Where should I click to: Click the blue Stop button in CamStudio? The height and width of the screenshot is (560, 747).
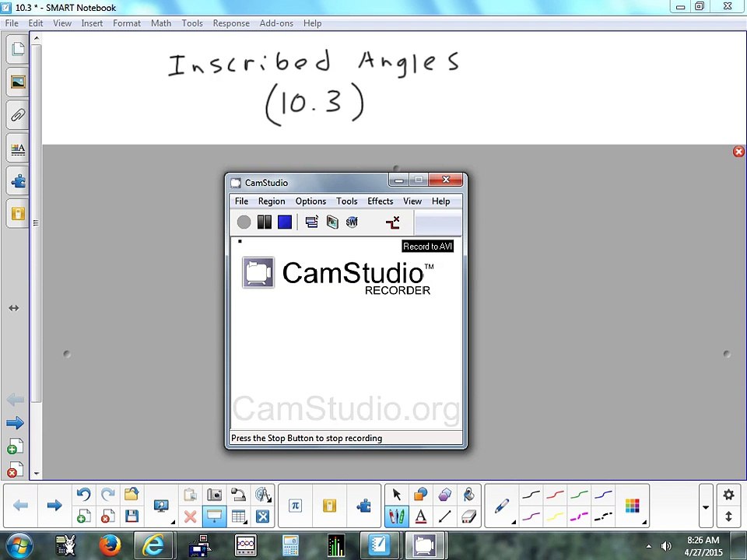[x=285, y=222]
